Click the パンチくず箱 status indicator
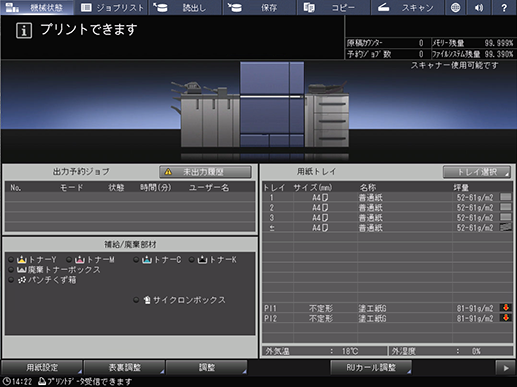This screenshot has height=387, width=517. click(11, 280)
